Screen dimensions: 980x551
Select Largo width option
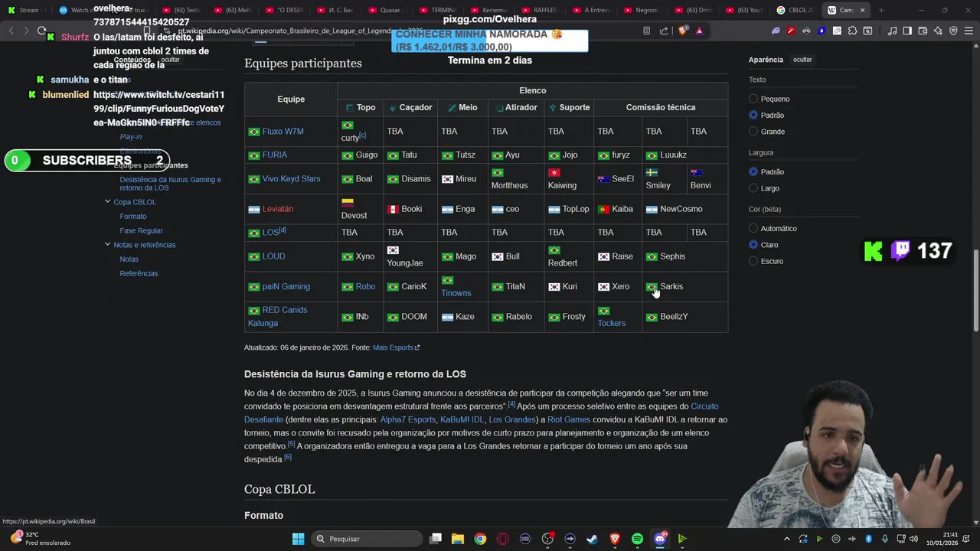tap(753, 188)
